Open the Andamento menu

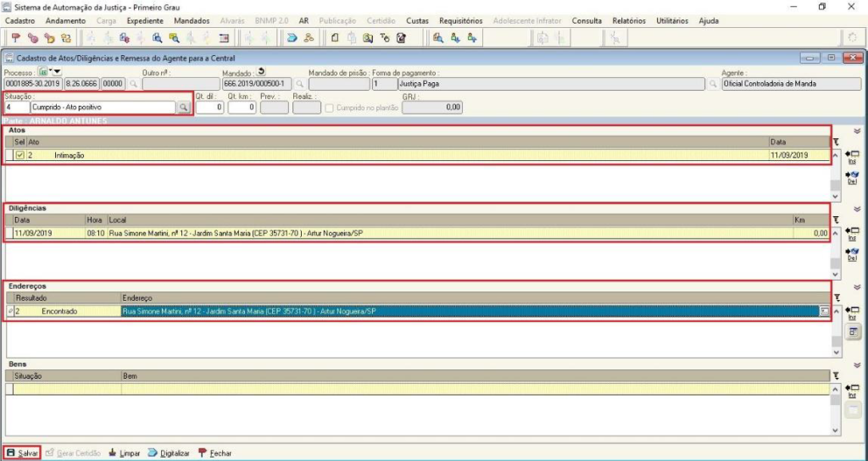[65, 21]
